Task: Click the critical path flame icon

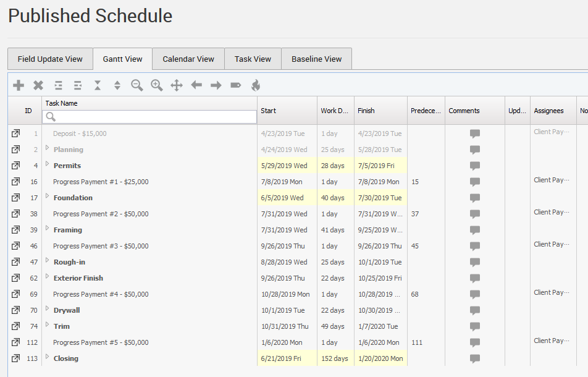Action: point(256,85)
